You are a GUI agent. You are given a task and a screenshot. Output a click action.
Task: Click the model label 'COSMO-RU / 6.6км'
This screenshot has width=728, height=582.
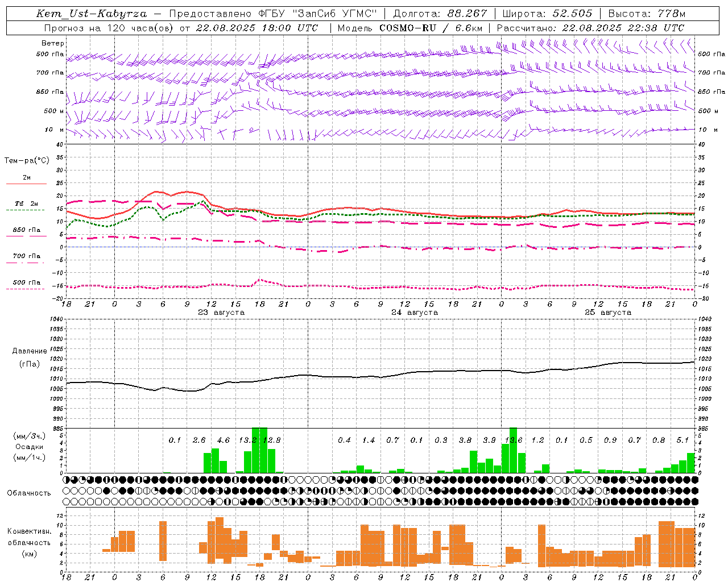point(431,28)
